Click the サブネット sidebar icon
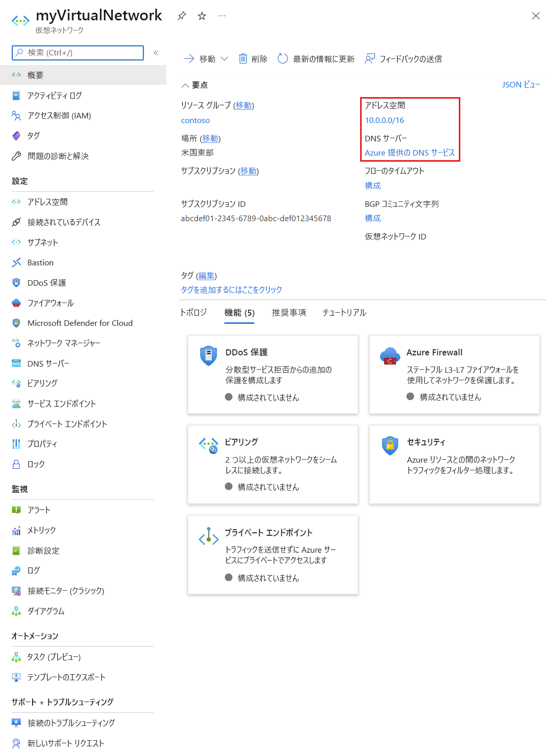 coord(16,243)
